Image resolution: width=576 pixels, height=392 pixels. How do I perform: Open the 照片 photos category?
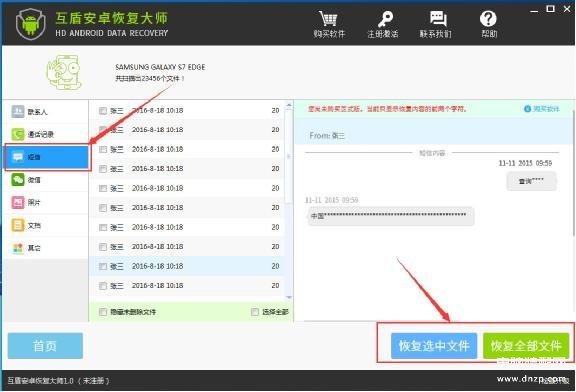[46, 202]
